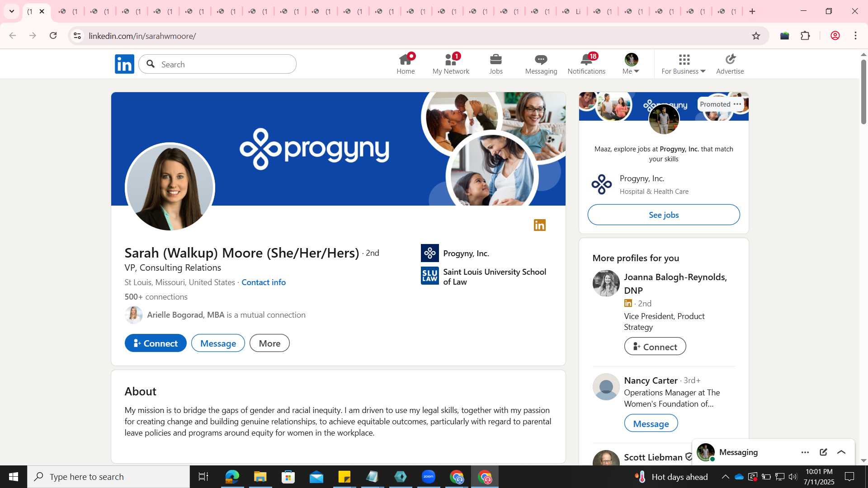Open Task View on the taskbar

click(x=203, y=477)
